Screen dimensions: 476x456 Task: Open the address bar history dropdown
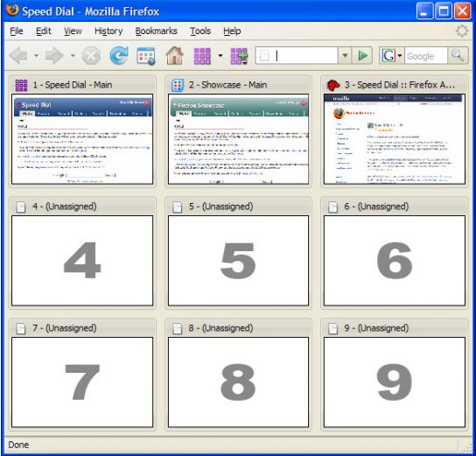point(345,55)
